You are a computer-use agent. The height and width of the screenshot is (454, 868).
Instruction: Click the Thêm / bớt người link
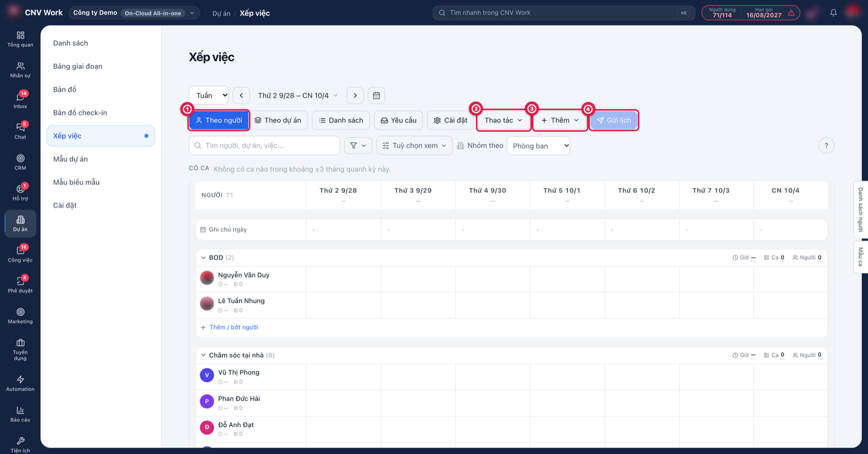pos(229,327)
